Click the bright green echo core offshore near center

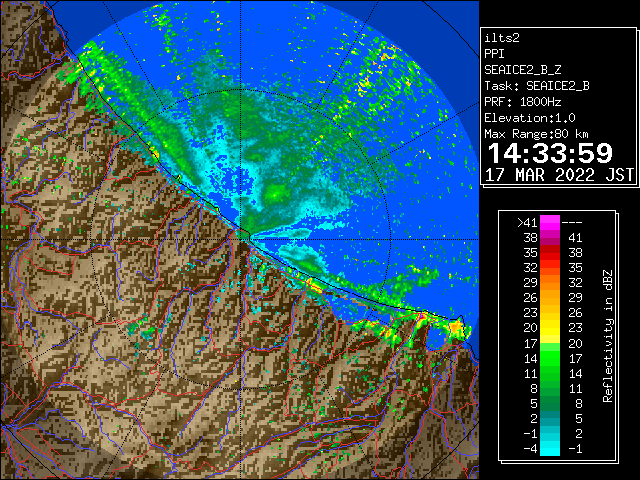coord(275,194)
